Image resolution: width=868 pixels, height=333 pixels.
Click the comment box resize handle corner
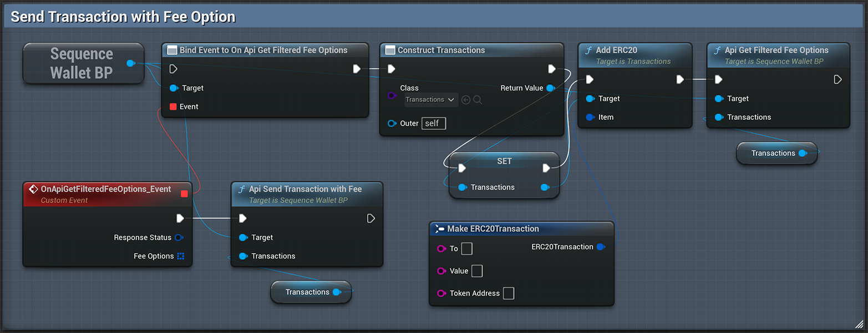tap(859, 324)
